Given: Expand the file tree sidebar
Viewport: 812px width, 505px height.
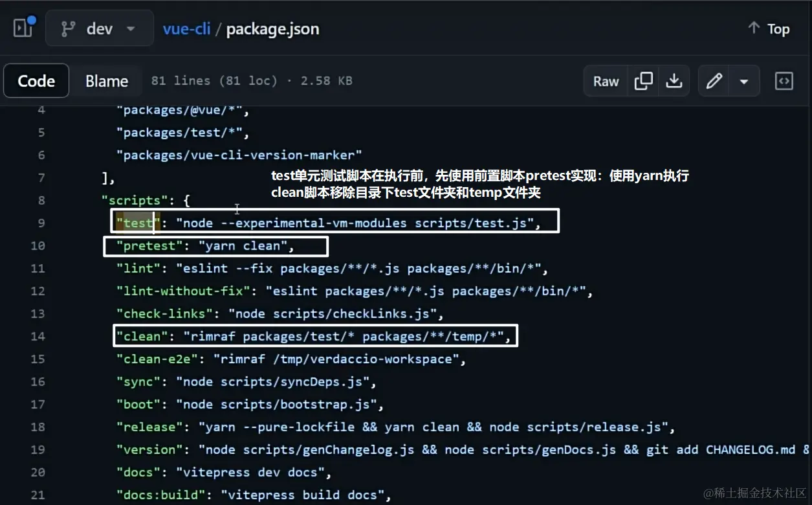Looking at the screenshot, I should 24,28.
